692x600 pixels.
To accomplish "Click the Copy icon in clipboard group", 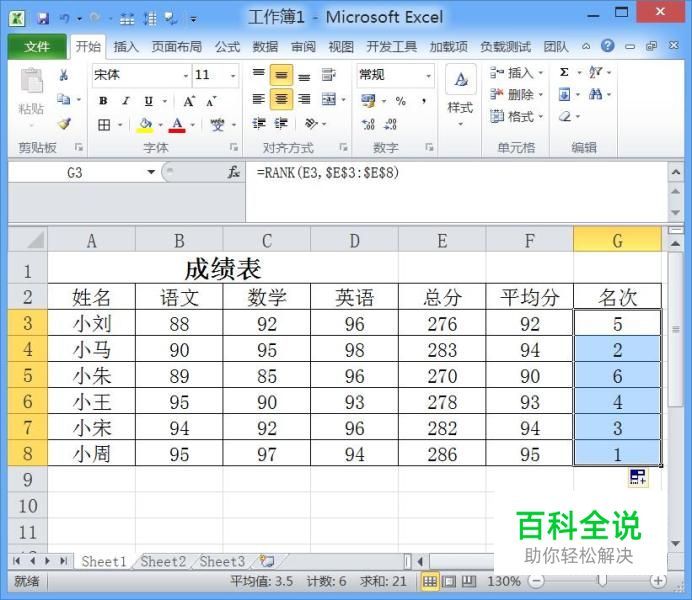I will coord(64,99).
